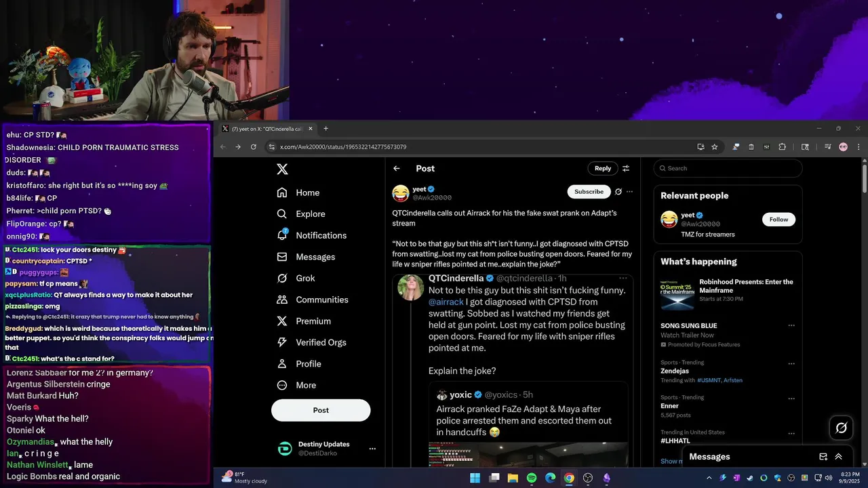Open Messages from the left sidebar
Viewport: 868px width, 488px height.
click(306, 257)
